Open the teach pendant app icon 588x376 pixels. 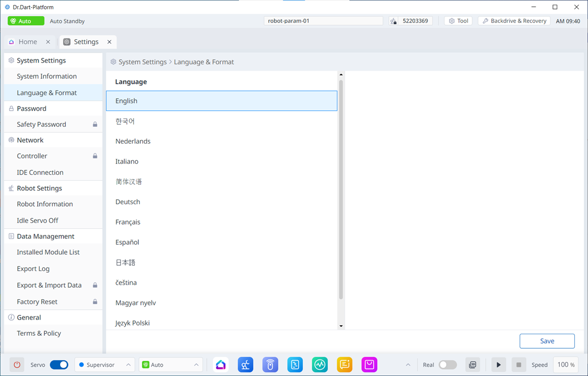(x=270, y=365)
